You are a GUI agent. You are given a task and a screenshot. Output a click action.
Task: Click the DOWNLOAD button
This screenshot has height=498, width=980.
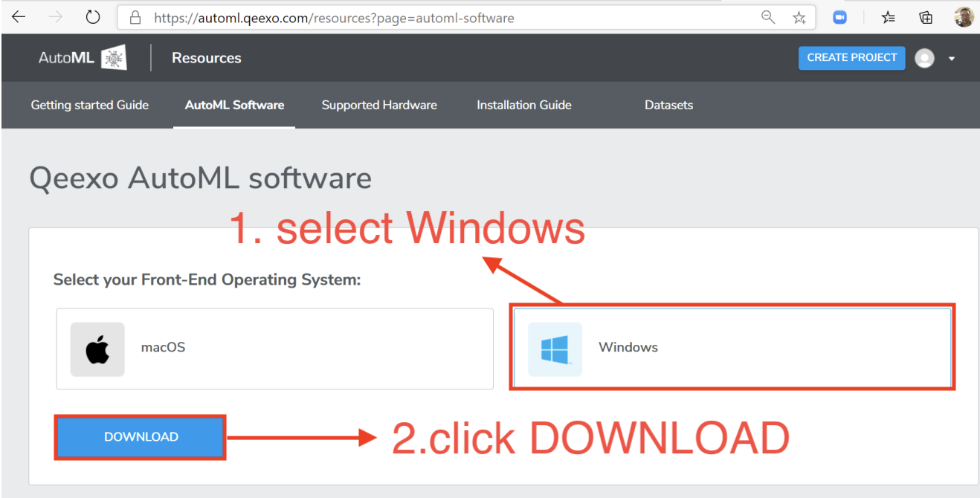click(x=141, y=437)
